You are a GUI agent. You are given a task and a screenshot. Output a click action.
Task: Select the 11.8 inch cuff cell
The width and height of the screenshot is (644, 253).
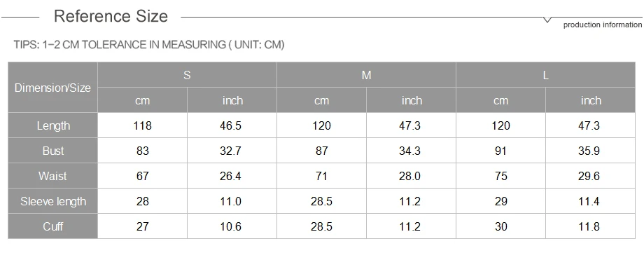click(x=590, y=226)
